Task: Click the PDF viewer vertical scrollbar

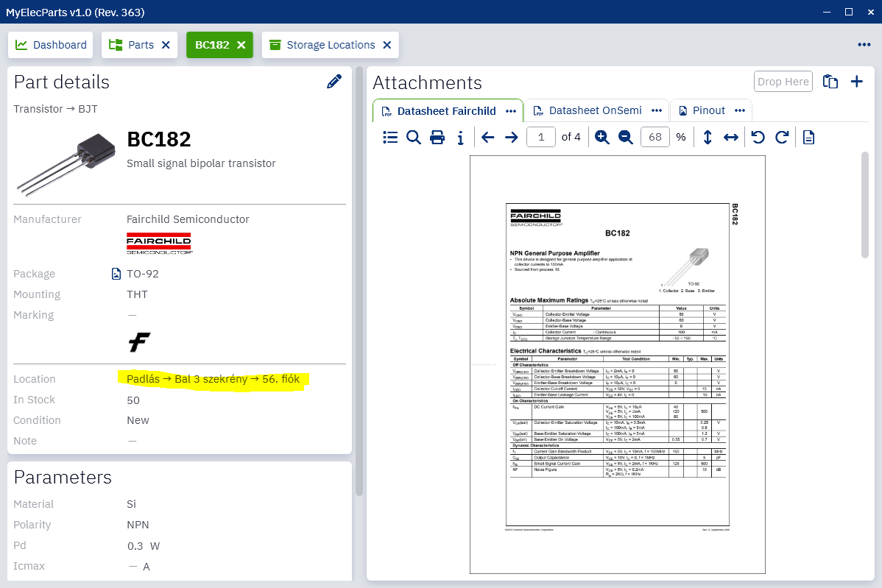Action: [x=865, y=205]
